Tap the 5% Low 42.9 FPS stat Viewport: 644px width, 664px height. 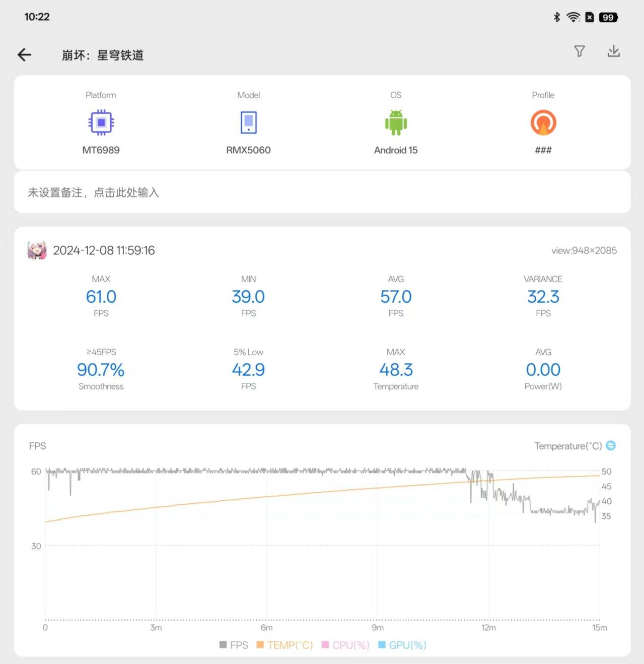click(248, 370)
